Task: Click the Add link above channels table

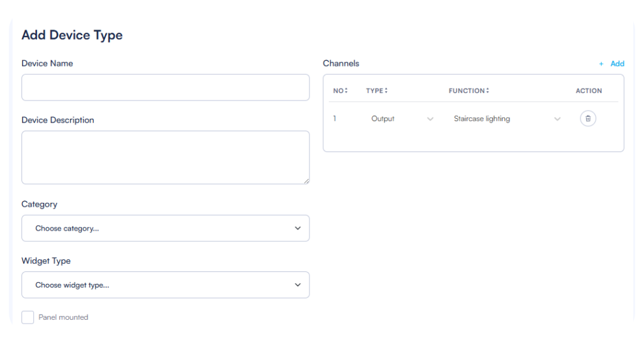Action: [617, 64]
